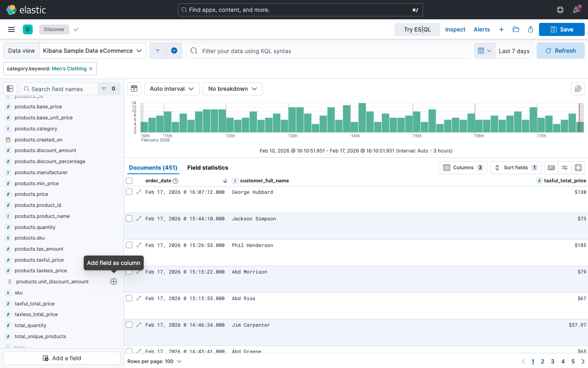Open the data view selector dropdown
This screenshot has width=588, height=368.
[93, 51]
